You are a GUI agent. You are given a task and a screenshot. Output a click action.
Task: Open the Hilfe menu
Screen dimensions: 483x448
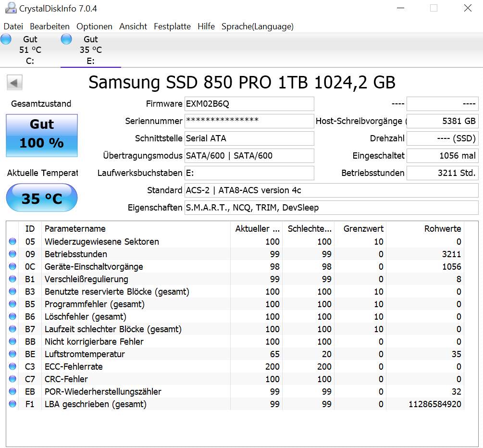click(206, 26)
